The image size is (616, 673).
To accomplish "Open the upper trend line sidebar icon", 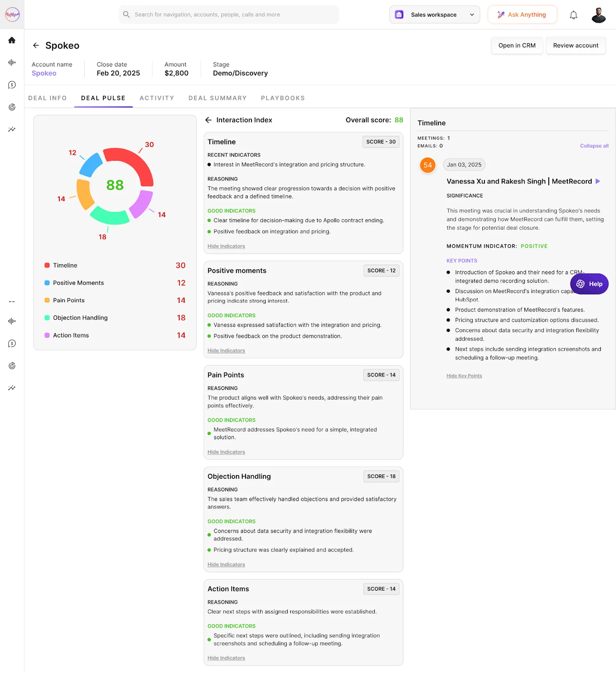I will coord(12,129).
